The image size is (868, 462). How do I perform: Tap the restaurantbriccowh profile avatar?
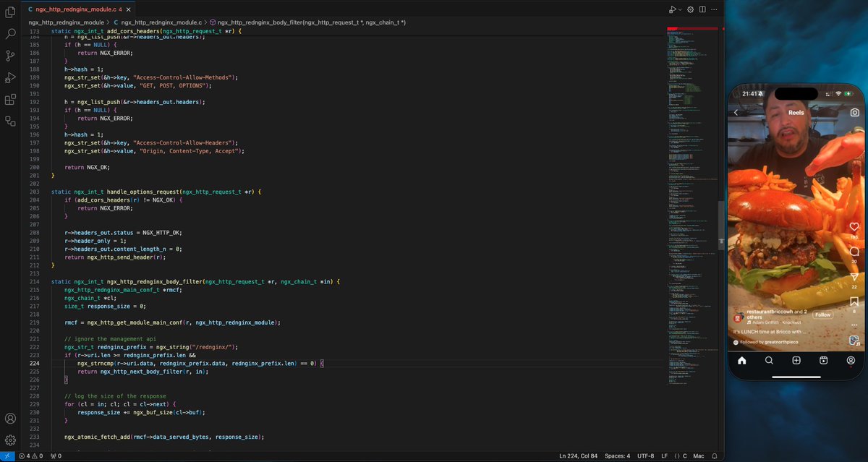[739, 316]
